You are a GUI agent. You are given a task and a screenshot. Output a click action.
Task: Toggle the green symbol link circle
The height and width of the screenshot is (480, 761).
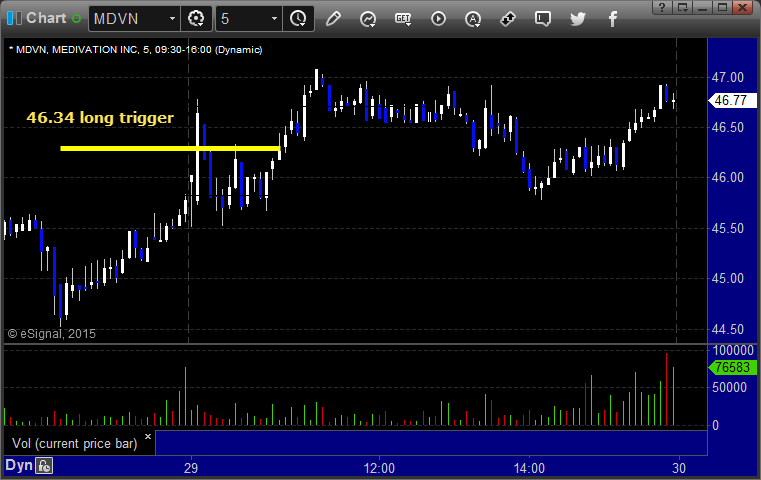pyautogui.click(x=76, y=19)
